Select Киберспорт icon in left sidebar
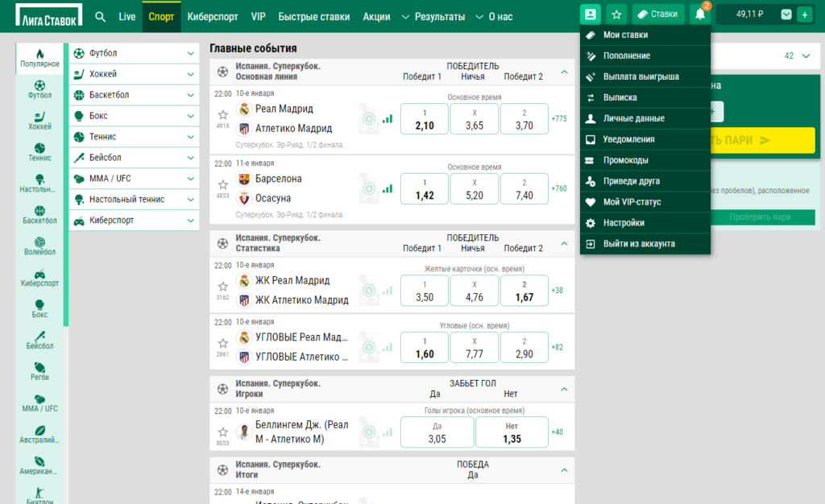Image resolution: width=825 pixels, height=504 pixels. coord(40,278)
